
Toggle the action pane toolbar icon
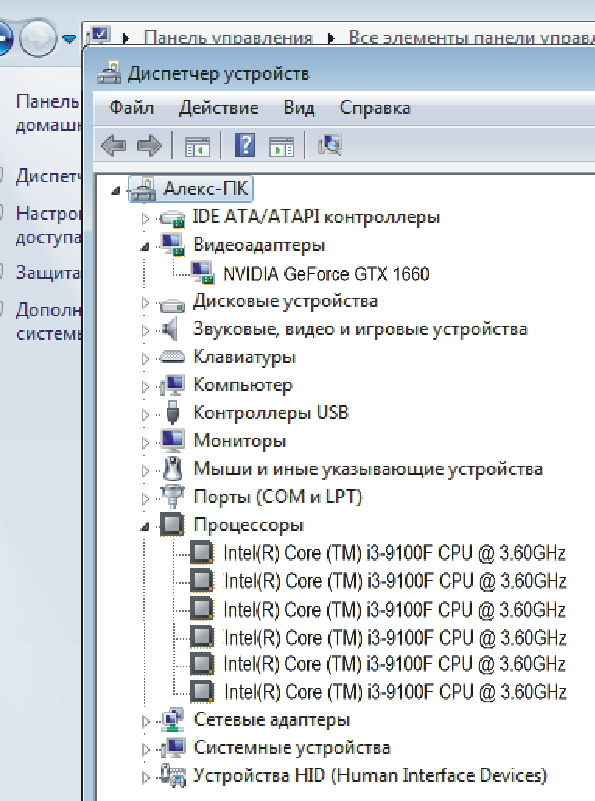[x=281, y=147]
